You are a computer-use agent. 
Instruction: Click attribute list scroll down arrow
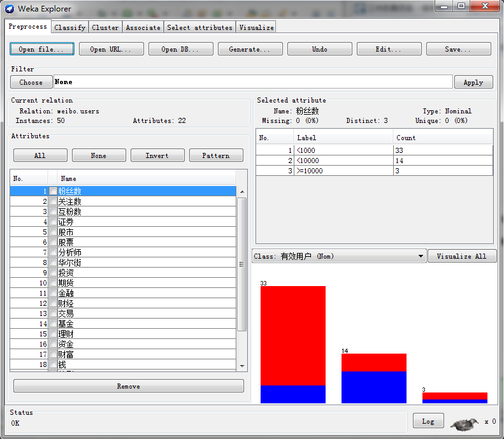coord(242,366)
